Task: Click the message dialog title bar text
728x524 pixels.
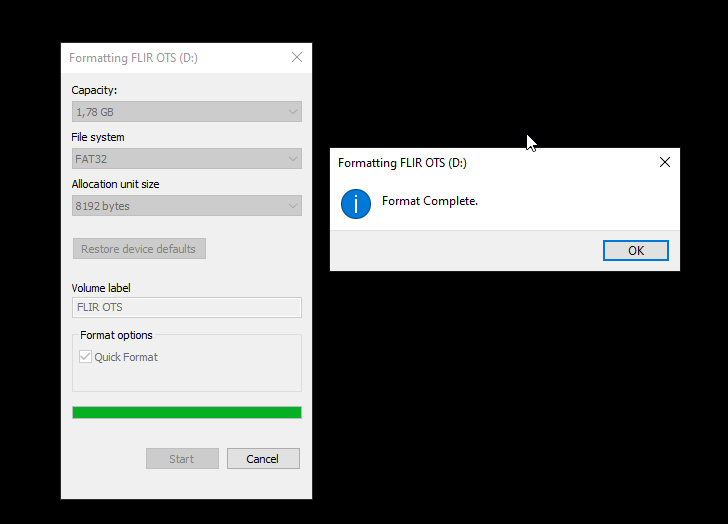Action: coord(402,163)
